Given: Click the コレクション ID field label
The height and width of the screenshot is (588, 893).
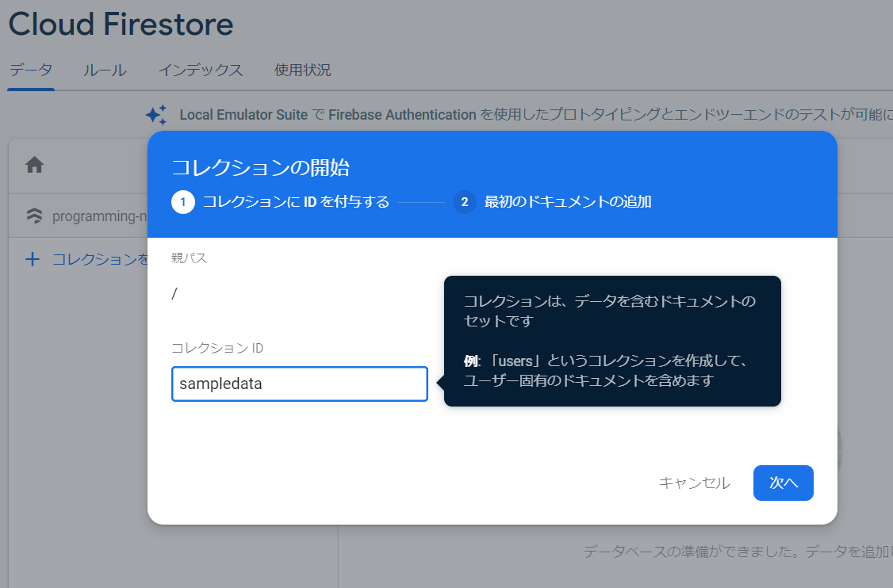Looking at the screenshot, I should point(217,349).
